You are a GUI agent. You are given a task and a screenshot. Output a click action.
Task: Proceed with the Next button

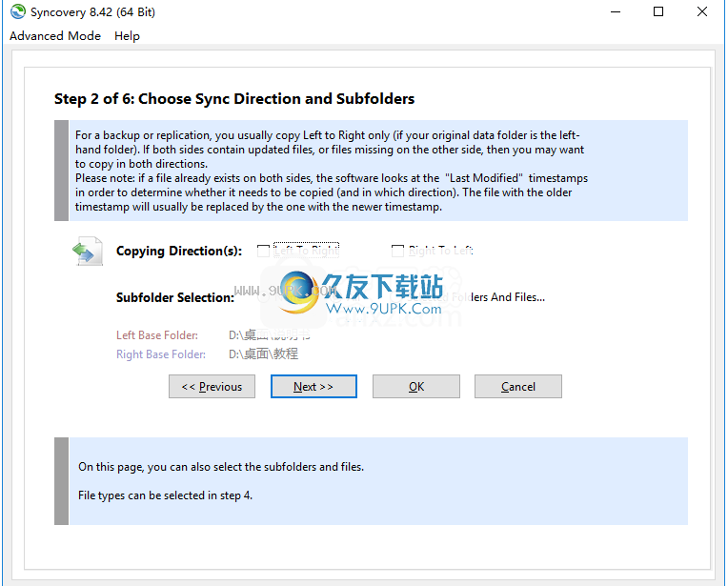[313, 386]
